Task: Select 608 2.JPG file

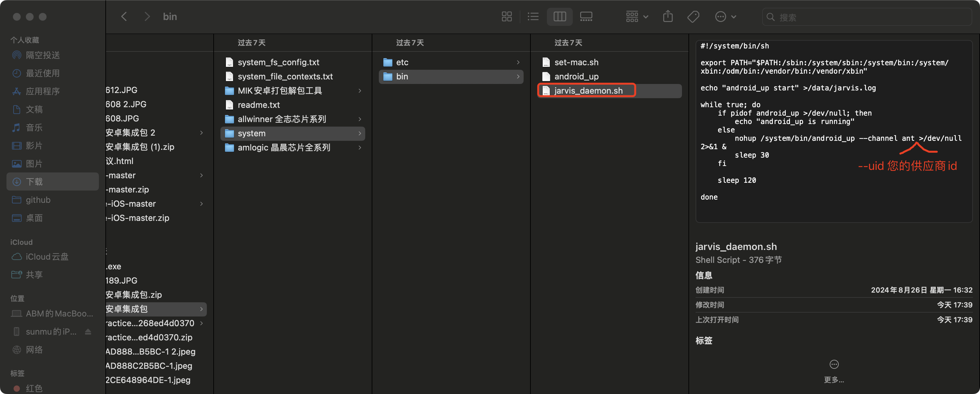Action: point(156,104)
